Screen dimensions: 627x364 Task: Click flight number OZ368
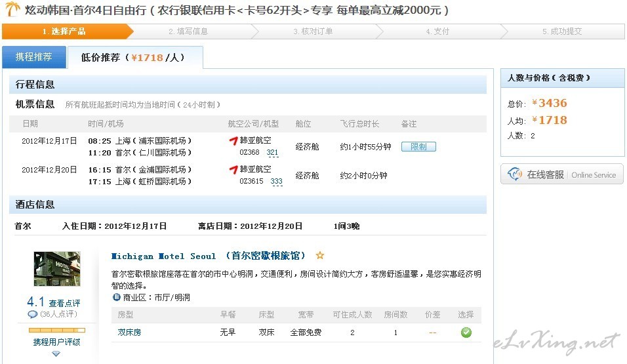click(249, 152)
